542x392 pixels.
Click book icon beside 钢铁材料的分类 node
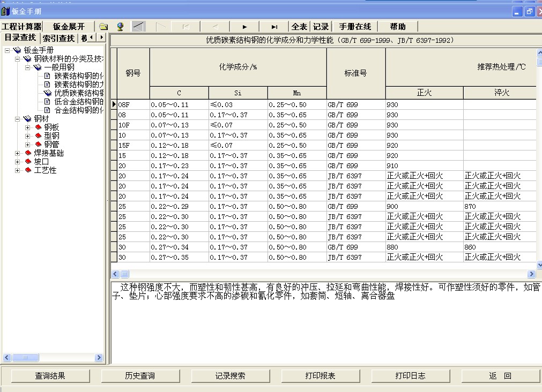[x=27, y=59]
